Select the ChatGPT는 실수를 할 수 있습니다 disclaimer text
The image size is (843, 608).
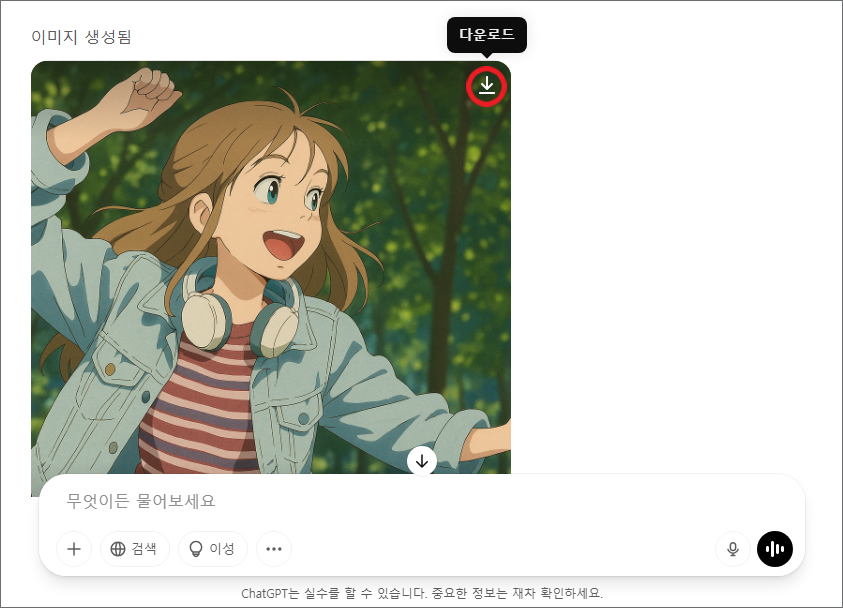(422, 593)
